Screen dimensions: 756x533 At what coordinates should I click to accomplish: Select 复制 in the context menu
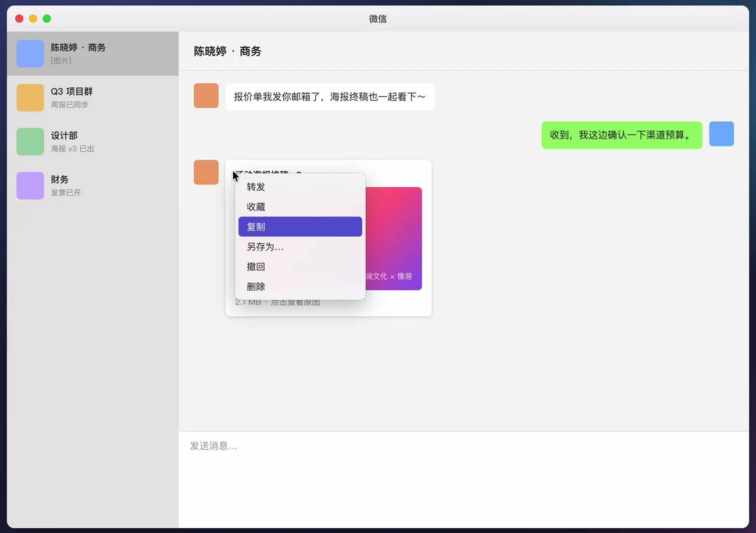300,227
